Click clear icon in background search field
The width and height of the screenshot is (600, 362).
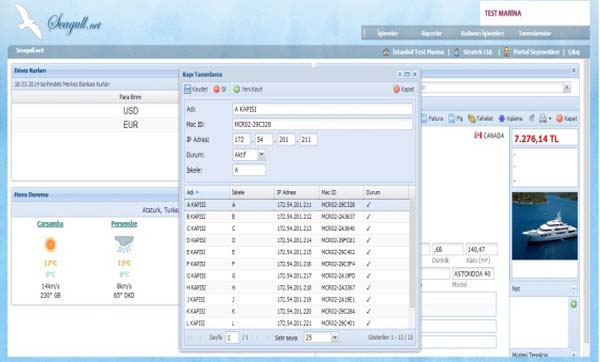click(566, 88)
